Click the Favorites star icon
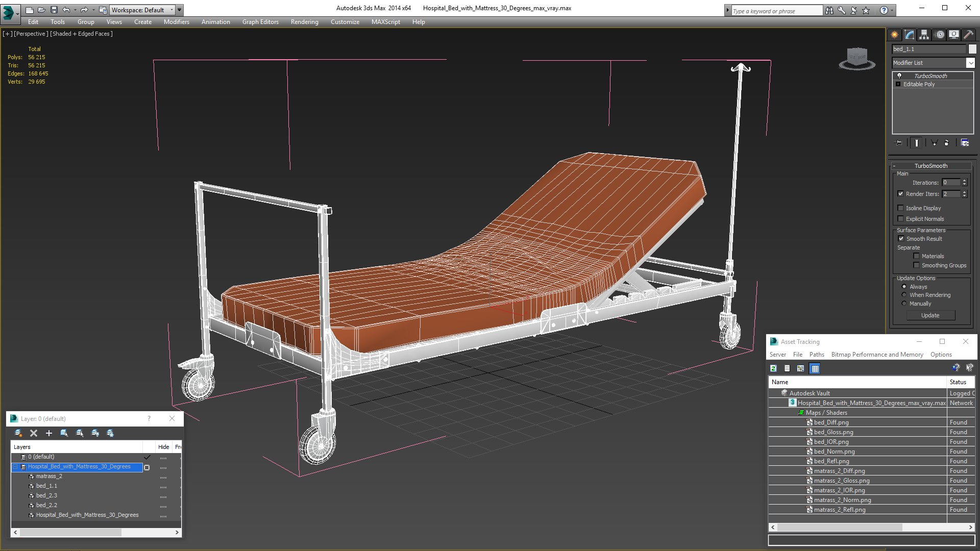980x551 pixels. [x=866, y=10]
